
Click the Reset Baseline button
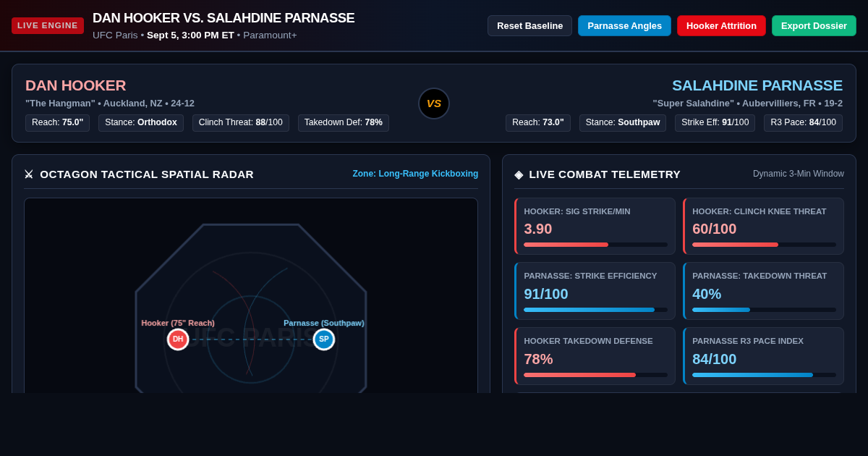pyautogui.click(x=529, y=26)
